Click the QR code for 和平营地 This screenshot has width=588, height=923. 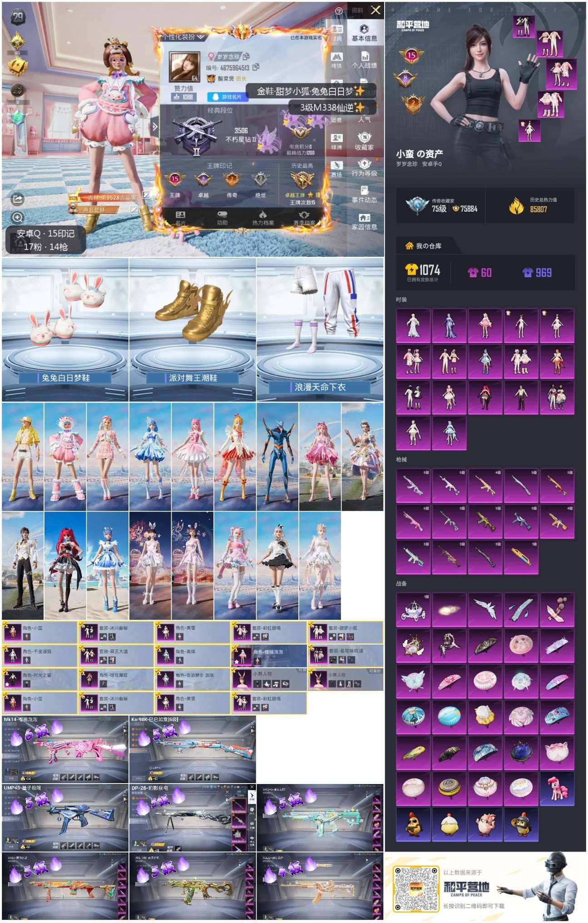[416, 889]
